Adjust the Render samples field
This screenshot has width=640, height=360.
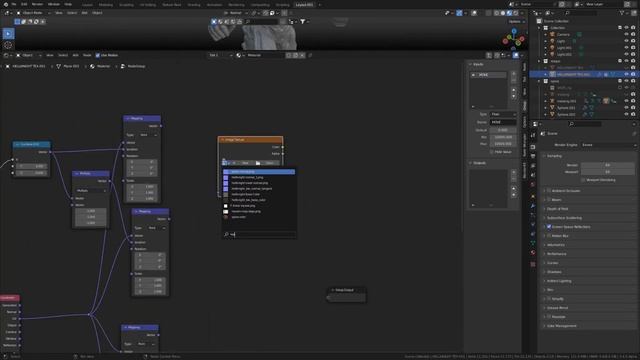608,165
